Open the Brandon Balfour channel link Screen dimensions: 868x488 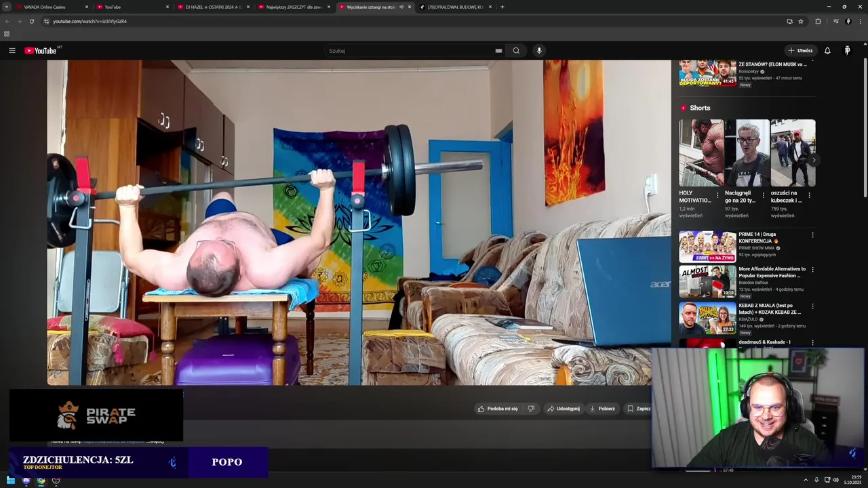[x=753, y=283]
